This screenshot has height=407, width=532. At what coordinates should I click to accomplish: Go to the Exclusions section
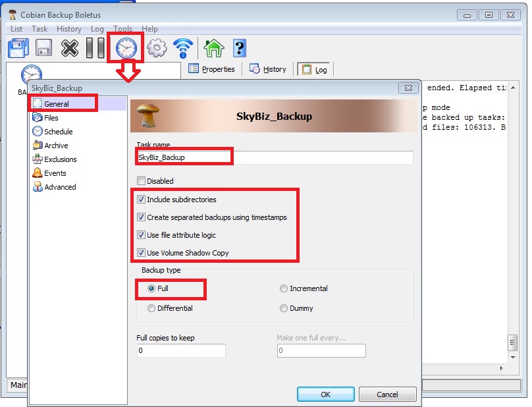tap(60, 159)
